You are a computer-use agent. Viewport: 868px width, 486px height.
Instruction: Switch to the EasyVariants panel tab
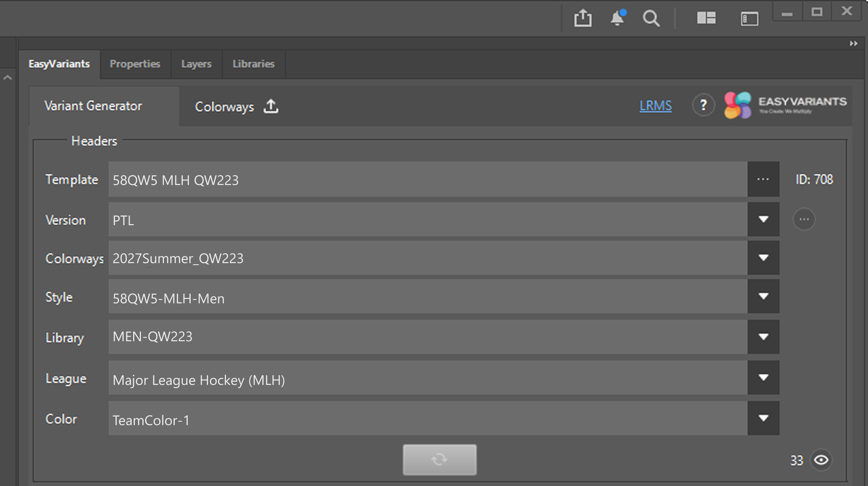coord(59,64)
